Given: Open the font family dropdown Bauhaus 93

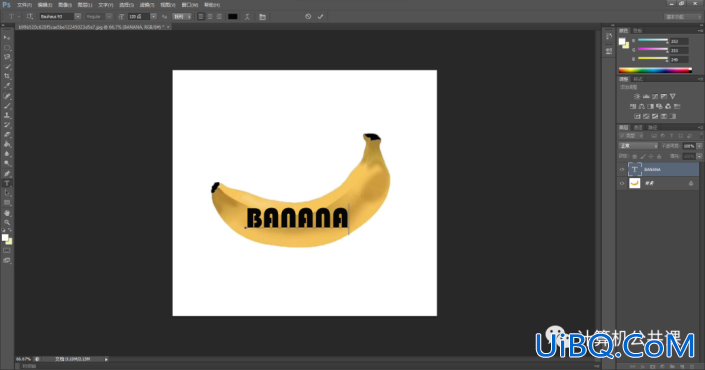Looking at the screenshot, I should pyautogui.click(x=77, y=17).
